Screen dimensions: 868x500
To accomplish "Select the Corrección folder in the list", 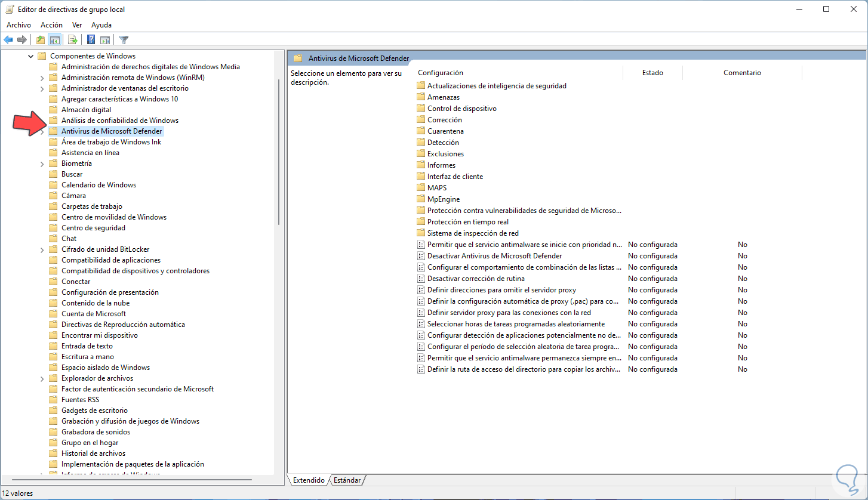I will pos(445,120).
